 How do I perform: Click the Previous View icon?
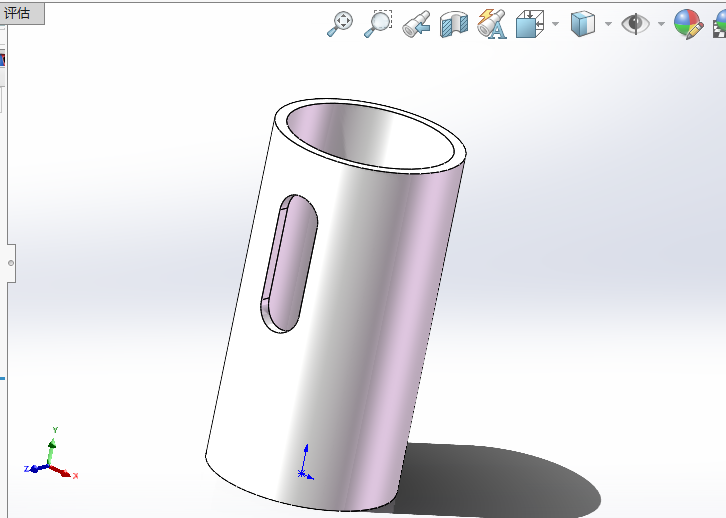point(416,24)
